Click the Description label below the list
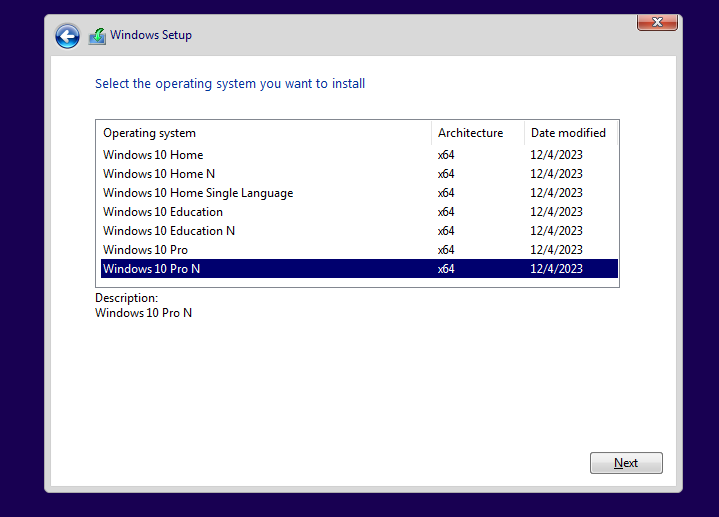719x517 pixels. tap(126, 298)
